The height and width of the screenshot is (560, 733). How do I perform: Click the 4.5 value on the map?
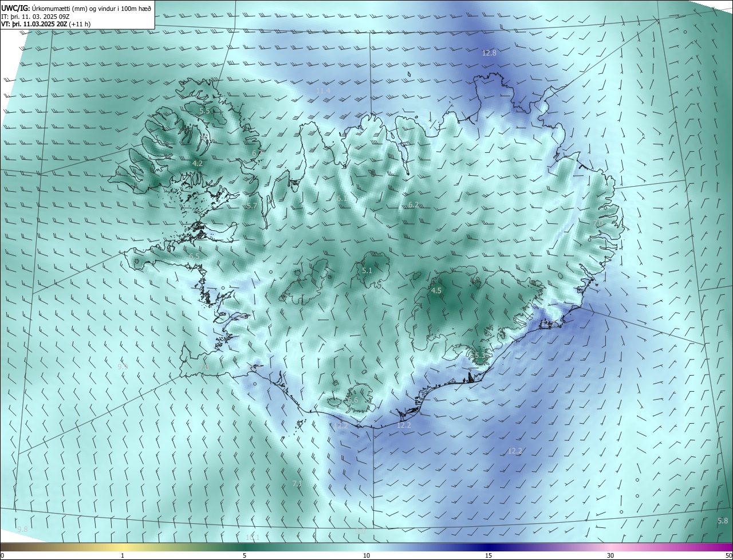[436, 290]
